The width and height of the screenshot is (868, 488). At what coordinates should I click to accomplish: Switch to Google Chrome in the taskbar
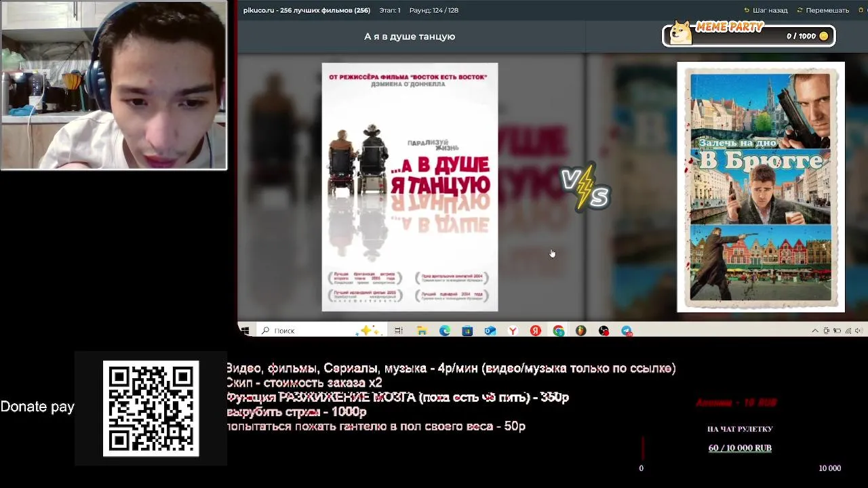point(558,331)
